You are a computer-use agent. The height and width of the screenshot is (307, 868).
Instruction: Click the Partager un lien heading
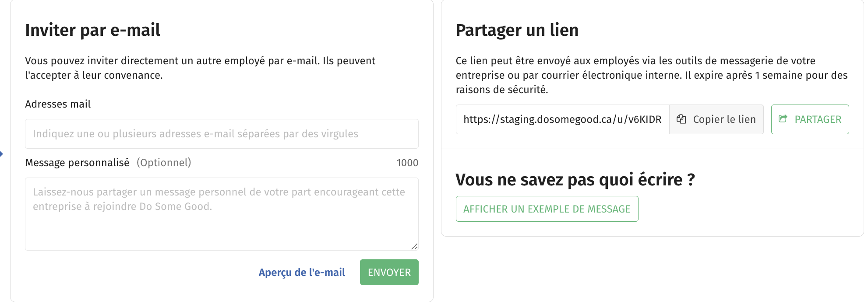[x=517, y=30]
